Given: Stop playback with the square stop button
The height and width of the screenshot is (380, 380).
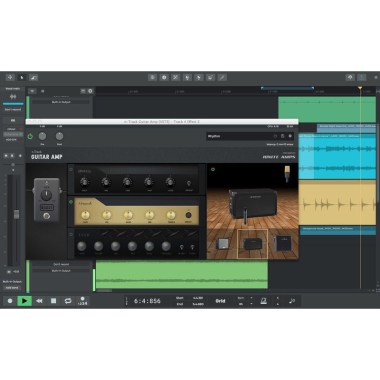Looking at the screenshot, I should (53, 301).
